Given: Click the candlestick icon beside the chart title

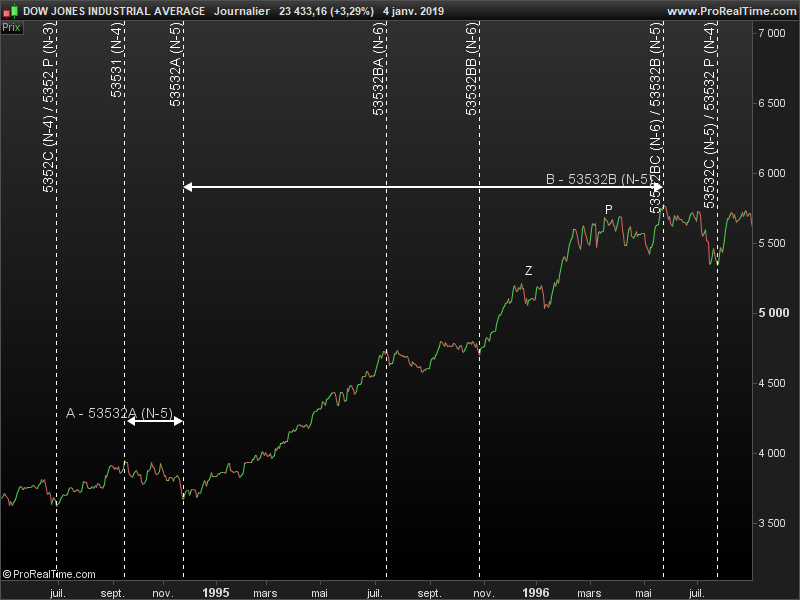Looking at the screenshot, I should [x=10, y=11].
